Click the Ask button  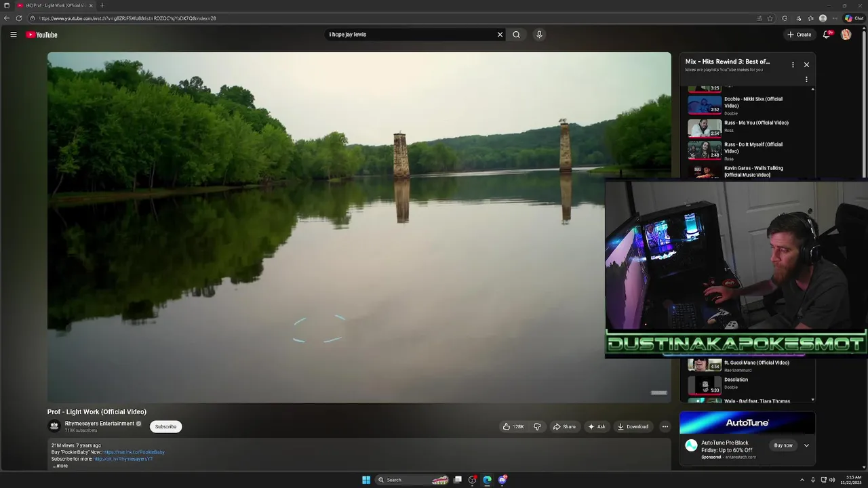pos(597,426)
